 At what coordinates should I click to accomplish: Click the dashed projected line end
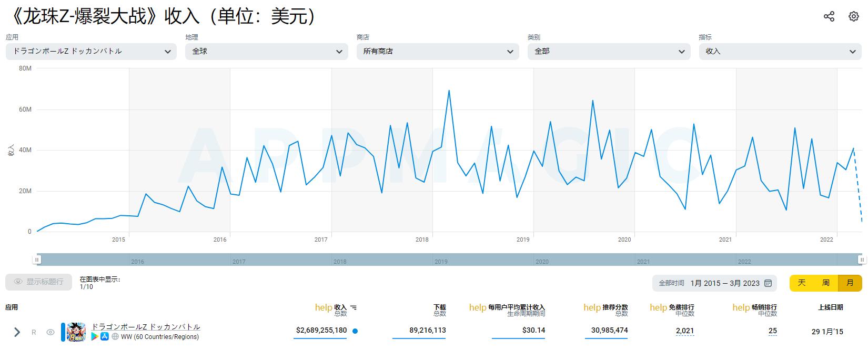pyautogui.click(x=861, y=220)
